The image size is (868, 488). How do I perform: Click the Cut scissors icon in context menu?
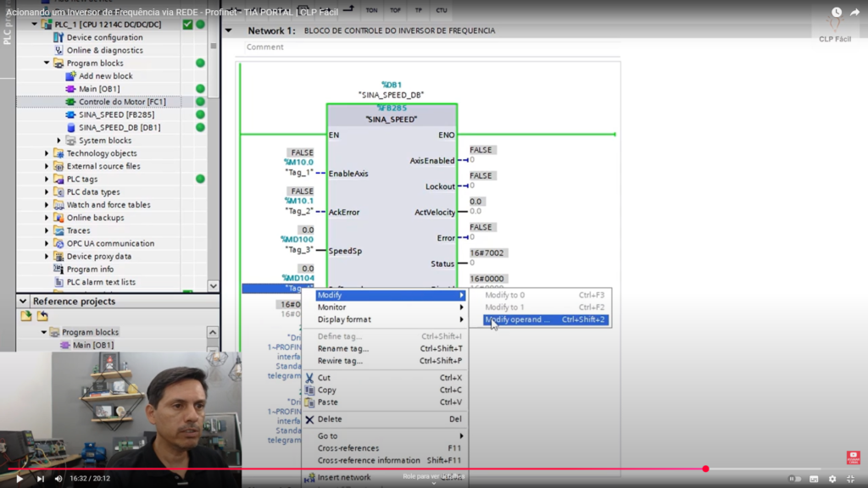[309, 378]
